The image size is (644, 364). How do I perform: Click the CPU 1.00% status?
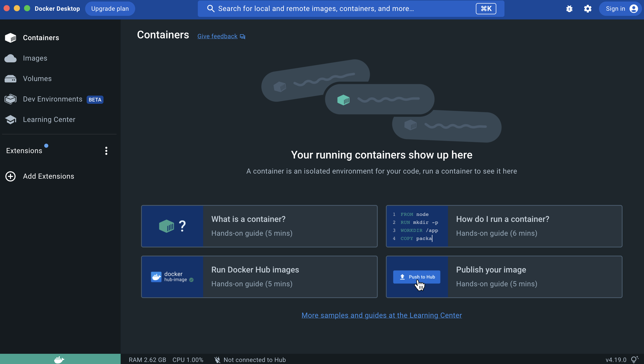pyautogui.click(x=188, y=360)
